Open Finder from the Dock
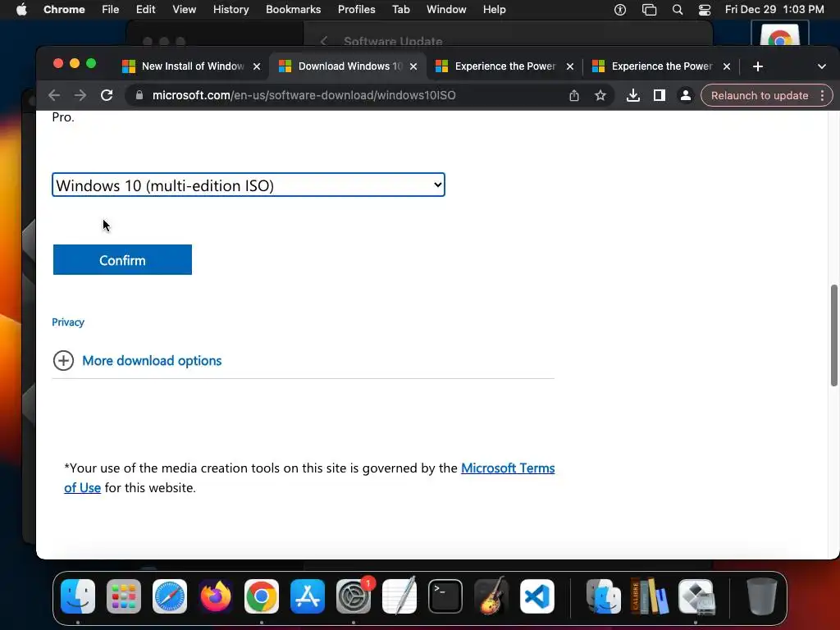The height and width of the screenshot is (630, 840). (x=78, y=596)
